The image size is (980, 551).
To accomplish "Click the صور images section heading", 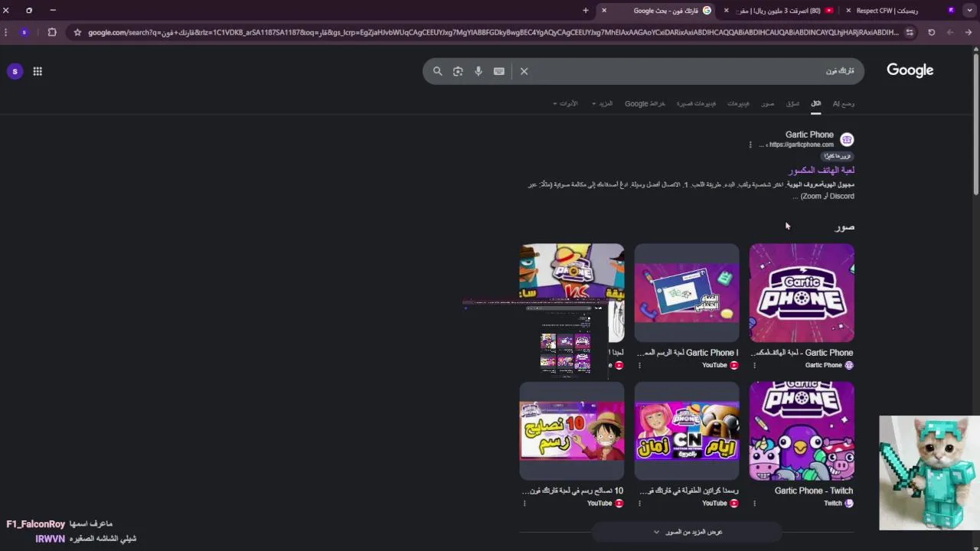I will tap(844, 227).
